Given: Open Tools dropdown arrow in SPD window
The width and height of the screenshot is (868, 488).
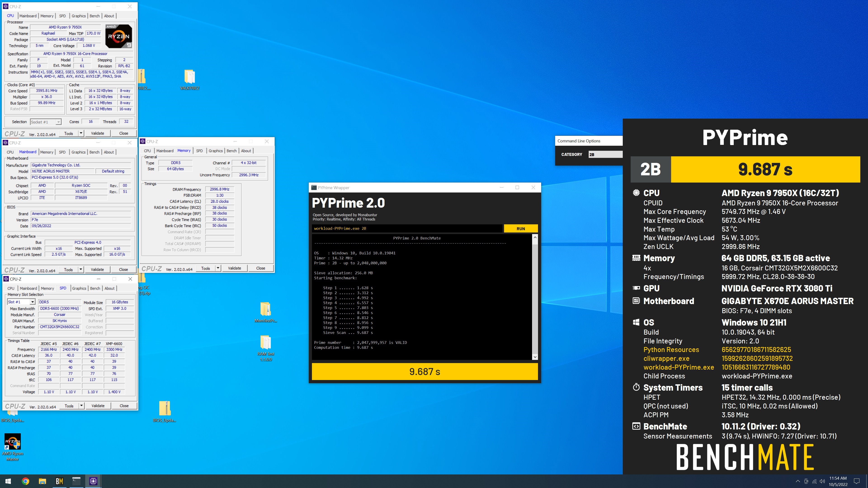Looking at the screenshot, I should click(x=81, y=406).
